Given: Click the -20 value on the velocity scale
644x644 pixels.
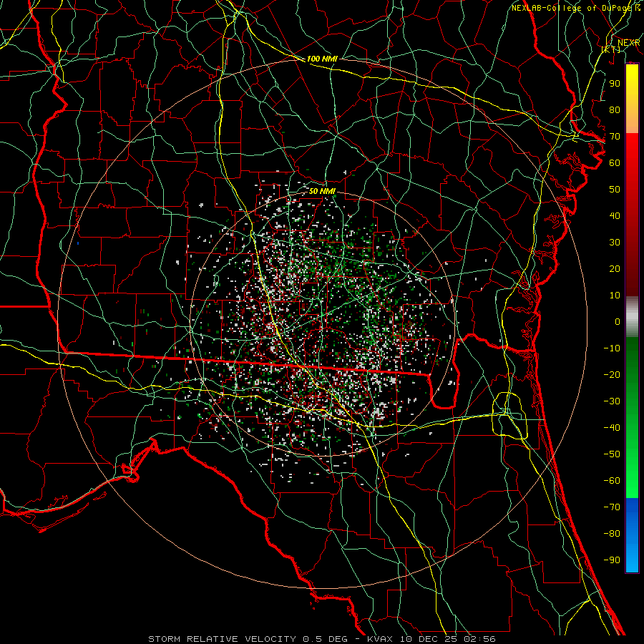Looking at the screenshot, I should [612, 374].
